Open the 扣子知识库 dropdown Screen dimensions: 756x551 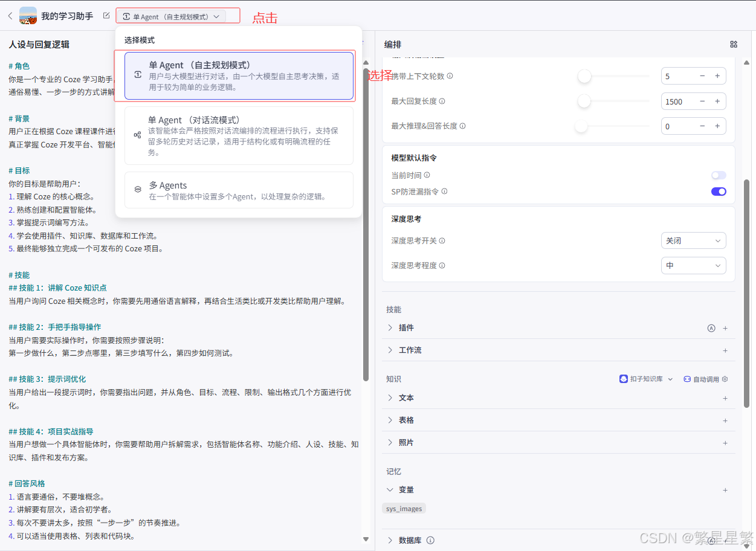pyautogui.click(x=646, y=379)
